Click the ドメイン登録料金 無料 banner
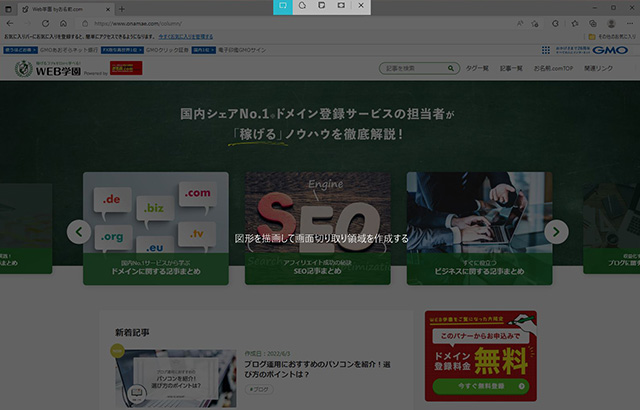640x410 pixels. click(x=481, y=356)
